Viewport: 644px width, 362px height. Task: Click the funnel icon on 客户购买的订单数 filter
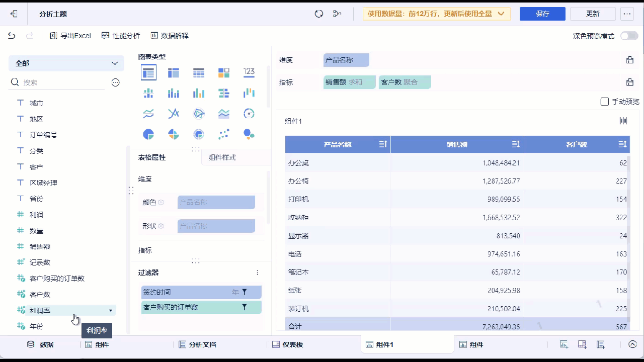[x=245, y=307]
